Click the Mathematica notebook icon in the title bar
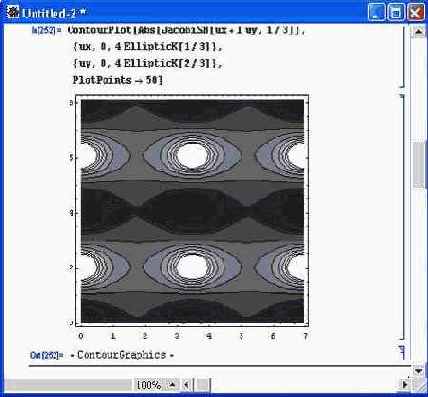Image resolution: width=428 pixels, height=397 pixels. pyautogui.click(x=13, y=12)
